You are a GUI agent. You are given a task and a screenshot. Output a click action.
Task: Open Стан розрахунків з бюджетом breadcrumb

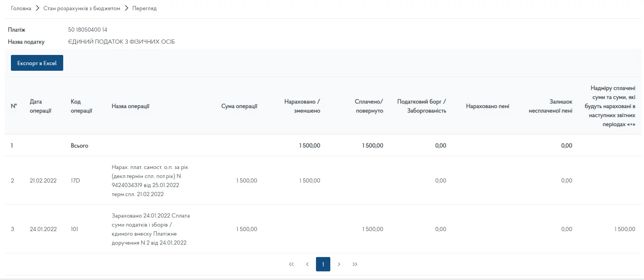pos(82,8)
